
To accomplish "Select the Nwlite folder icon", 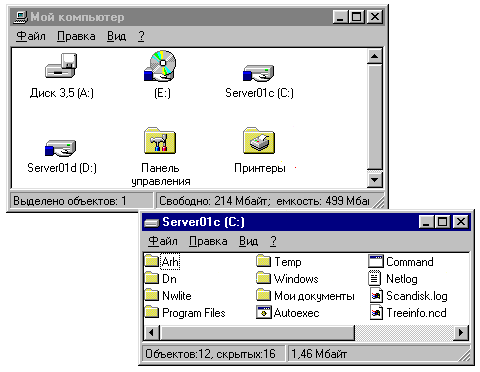I will [x=152, y=295].
